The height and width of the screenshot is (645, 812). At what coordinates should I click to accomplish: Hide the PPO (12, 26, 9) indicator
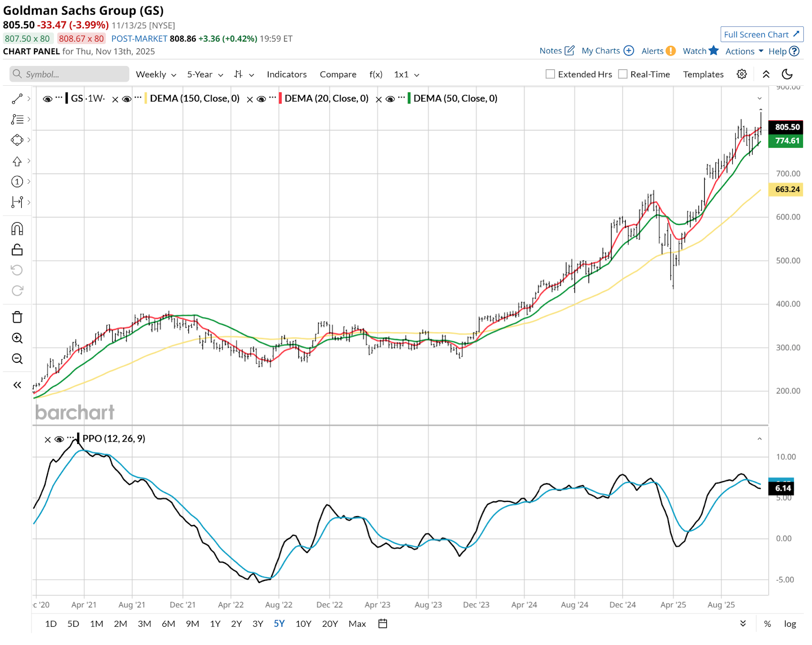[59, 439]
